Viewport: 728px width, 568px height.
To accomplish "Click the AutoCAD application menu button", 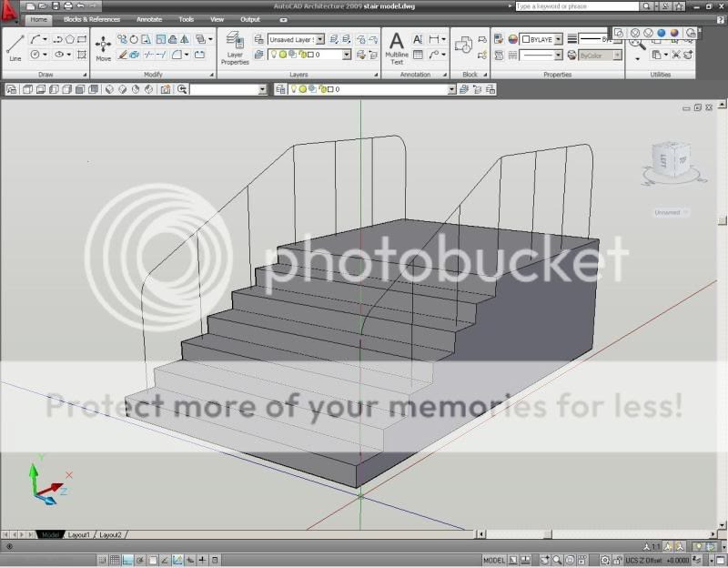I will 9,11.
